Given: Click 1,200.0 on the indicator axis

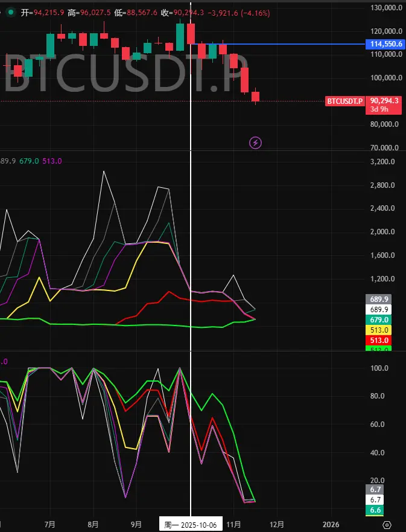Looking at the screenshot, I should [382, 279].
